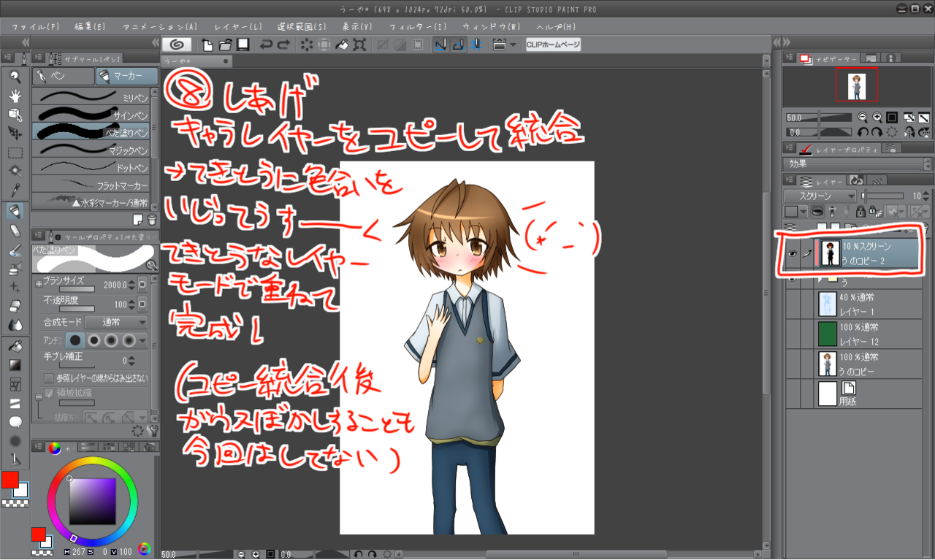Viewport: 935px width, 560px height.
Task: Toggle visibility of うのコピー 2 layer
Action: (x=793, y=253)
